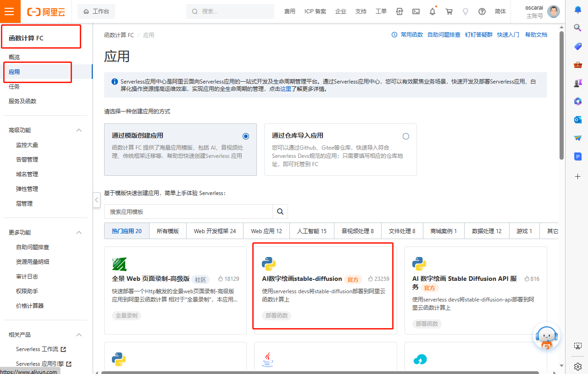The image size is (588, 374).
Task: Click the header search box
Action: [x=231, y=11]
